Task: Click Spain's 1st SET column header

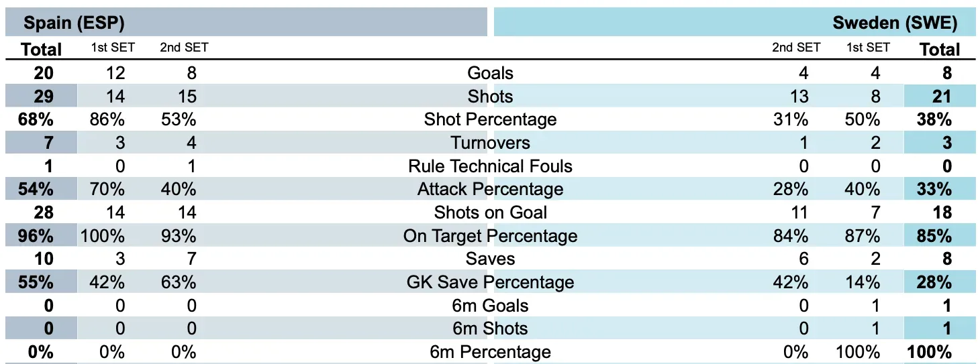Action: 113,48
